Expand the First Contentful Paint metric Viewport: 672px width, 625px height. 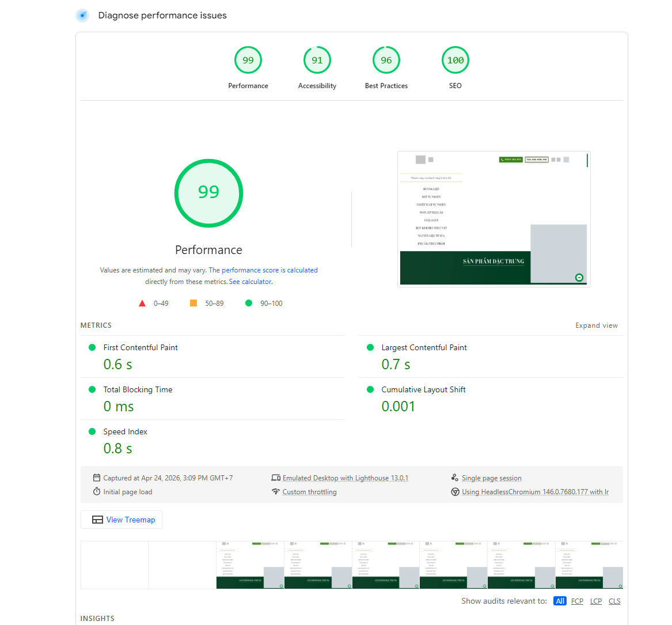coord(212,357)
